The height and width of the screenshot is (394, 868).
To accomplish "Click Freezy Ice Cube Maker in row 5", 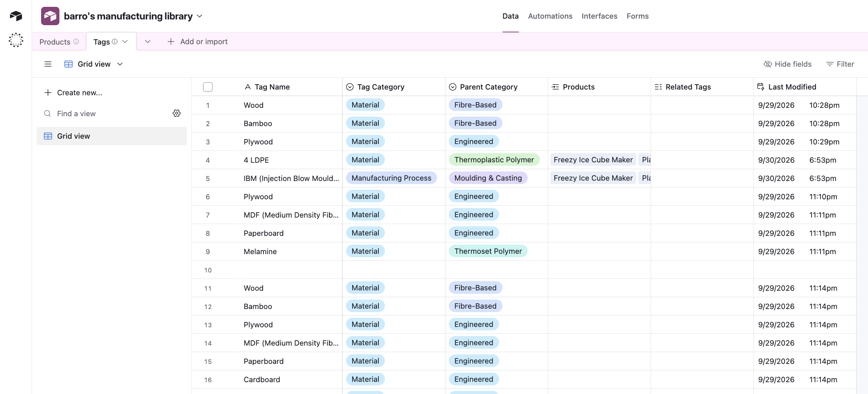I will 593,178.
